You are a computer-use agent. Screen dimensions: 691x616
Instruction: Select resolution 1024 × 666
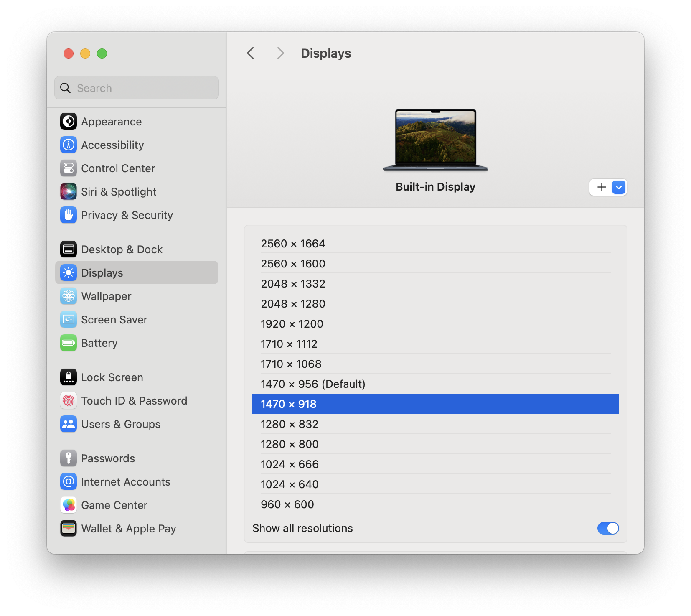pyautogui.click(x=436, y=464)
